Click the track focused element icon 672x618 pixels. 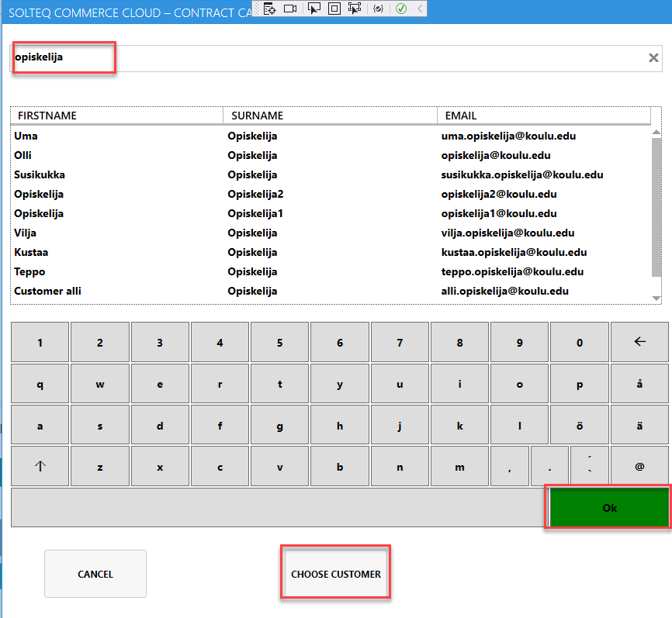355,9
